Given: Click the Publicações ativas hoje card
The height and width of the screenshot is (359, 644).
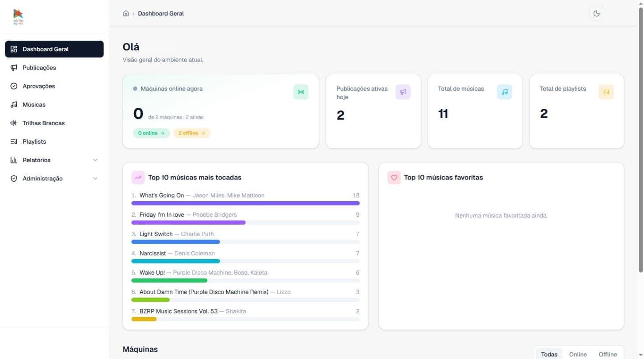Looking at the screenshot, I should (x=373, y=111).
